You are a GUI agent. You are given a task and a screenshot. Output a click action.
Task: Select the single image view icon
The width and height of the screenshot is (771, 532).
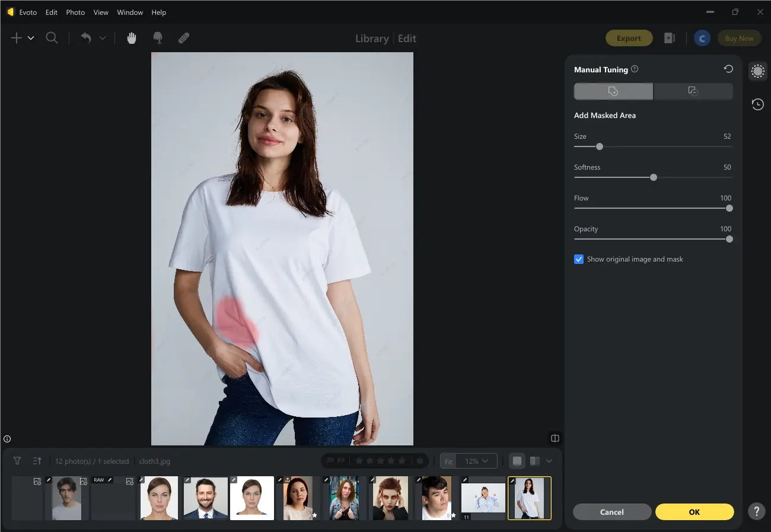(x=517, y=461)
